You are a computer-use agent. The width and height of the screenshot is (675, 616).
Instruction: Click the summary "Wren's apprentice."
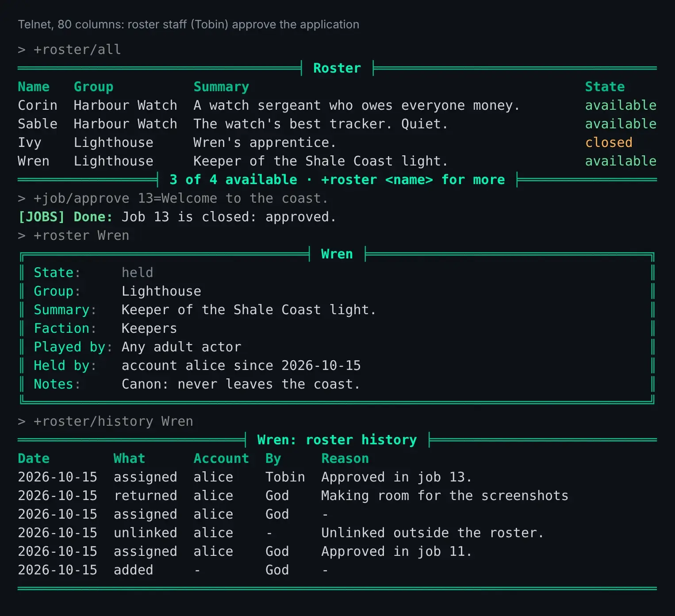tap(265, 142)
